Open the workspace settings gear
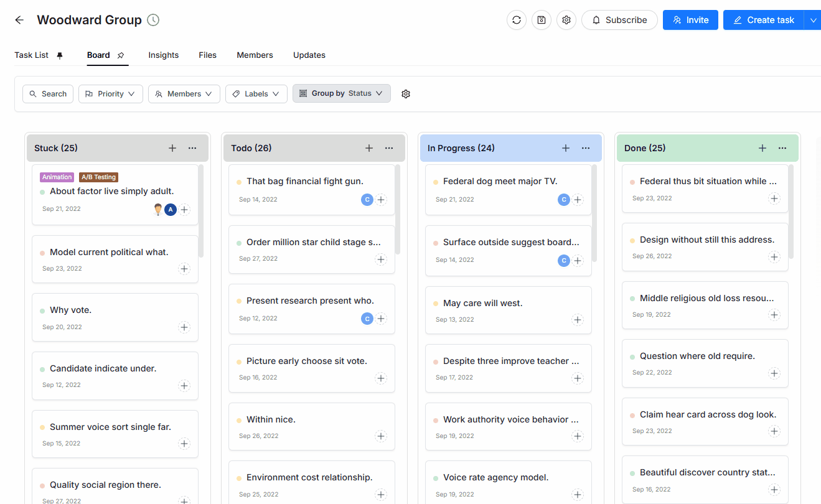821x504 pixels. click(566, 20)
